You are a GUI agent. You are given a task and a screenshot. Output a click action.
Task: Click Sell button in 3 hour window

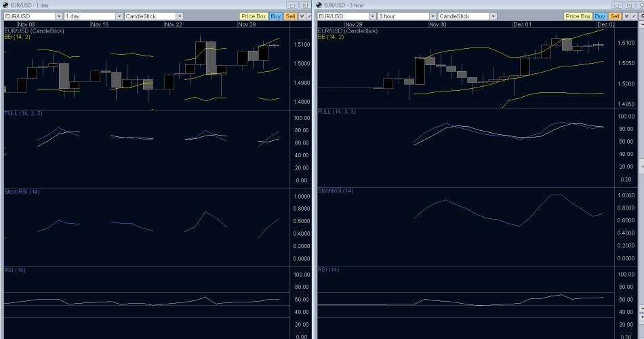[614, 16]
